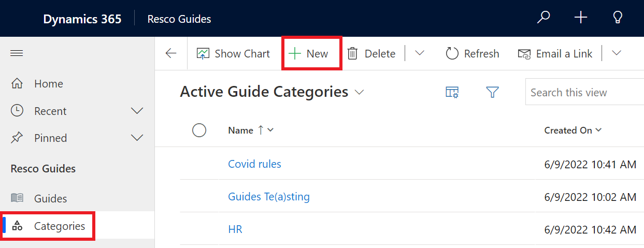Screen dimensions: 644x248
Task: Click Show Chart in command bar
Action: point(234,54)
